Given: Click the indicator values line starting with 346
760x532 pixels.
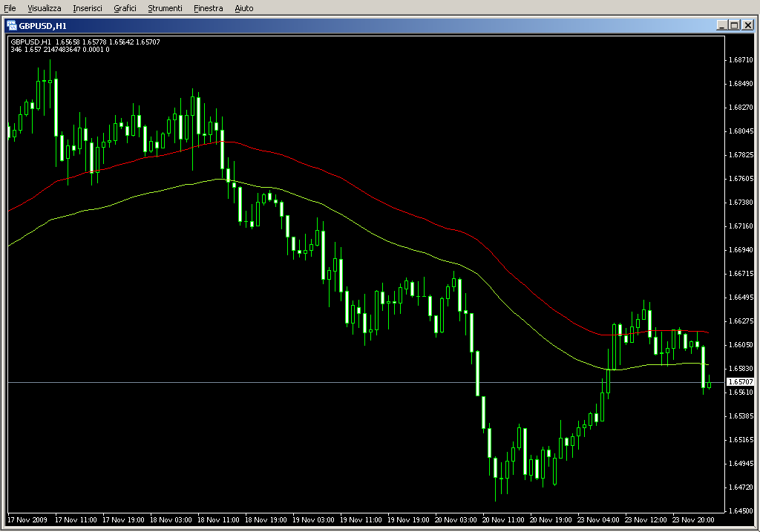Looking at the screenshot, I should pyautogui.click(x=60, y=50).
